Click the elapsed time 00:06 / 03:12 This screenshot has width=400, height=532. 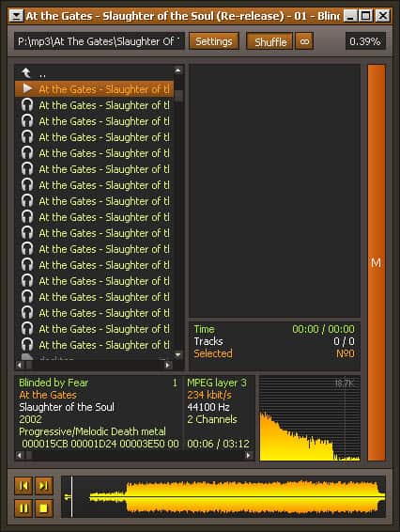218,444
